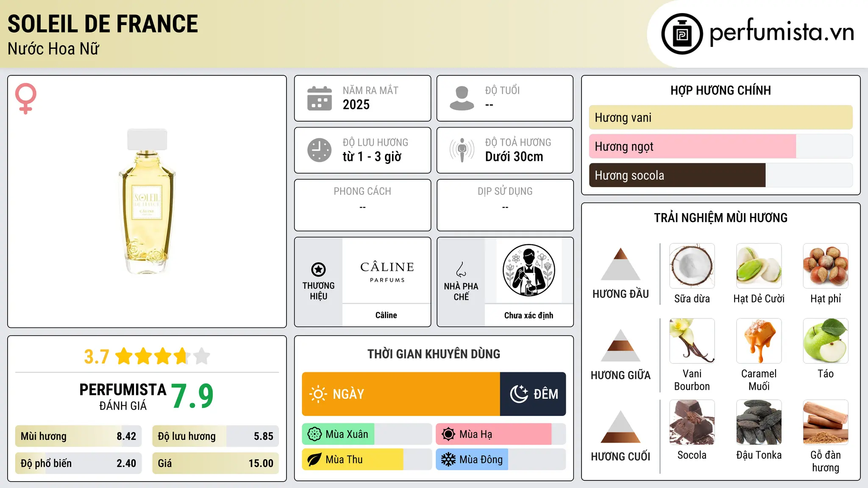The height and width of the screenshot is (488, 868).
Task: Click the sillage value Dưới 30cm
Action: pos(514,157)
